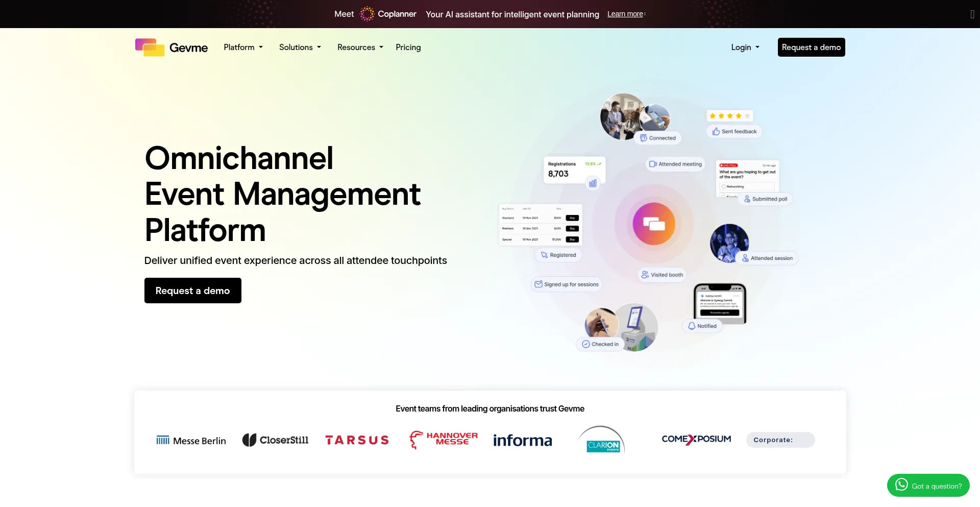Click the Messe Berlin logo

[191, 440]
